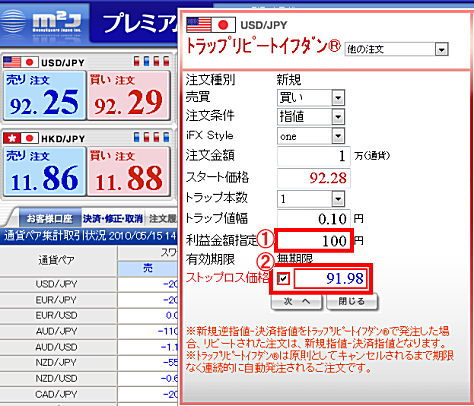
Task: Click the スタート価格 field 92.28
Action: 313,178
